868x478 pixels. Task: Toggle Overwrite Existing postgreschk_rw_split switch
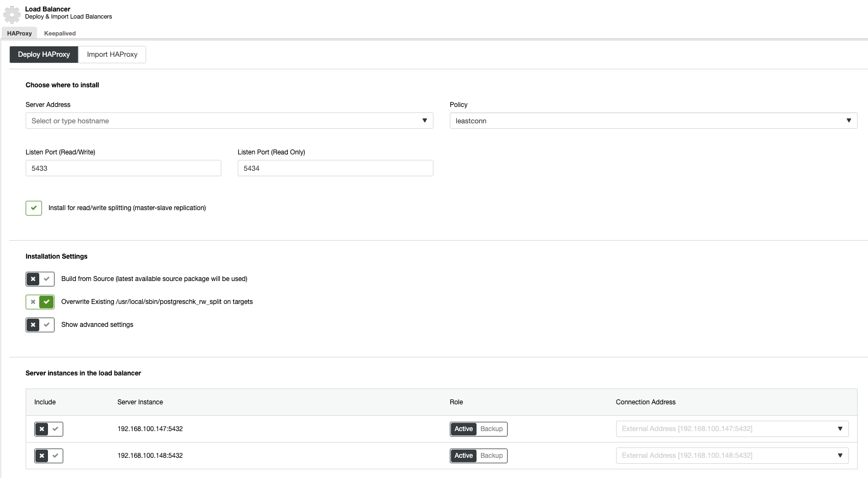pyautogui.click(x=40, y=302)
